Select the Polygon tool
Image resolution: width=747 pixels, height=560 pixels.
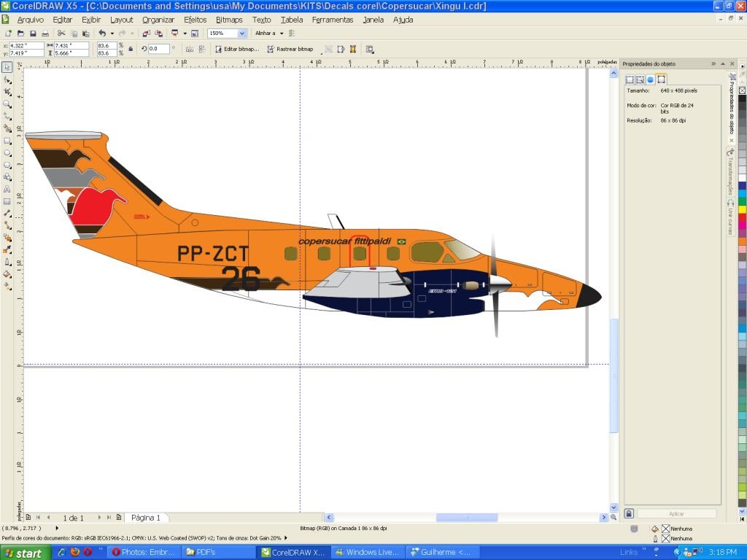pos(7,165)
